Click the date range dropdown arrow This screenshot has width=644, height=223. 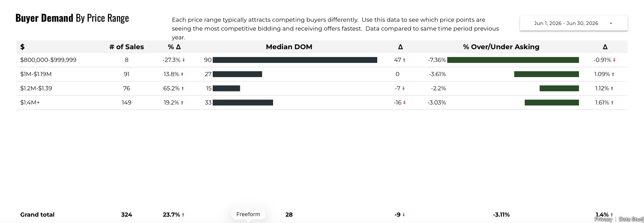[x=611, y=23]
